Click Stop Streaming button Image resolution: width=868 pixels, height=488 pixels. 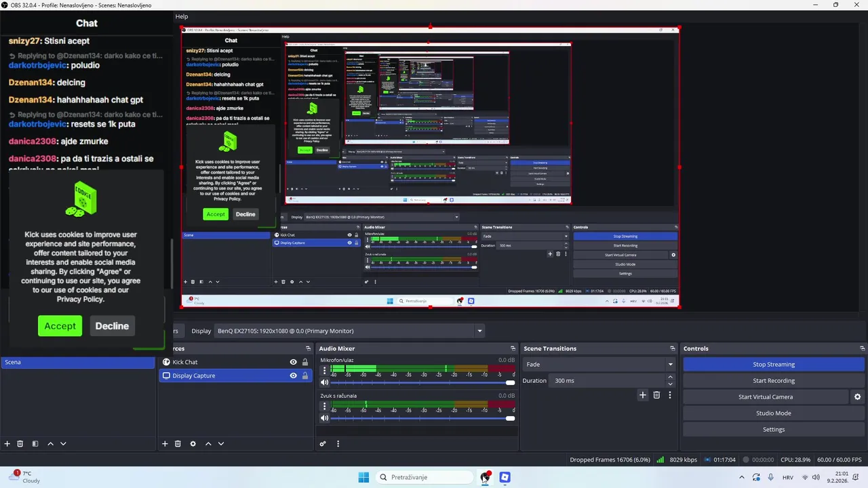click(774, 364)
